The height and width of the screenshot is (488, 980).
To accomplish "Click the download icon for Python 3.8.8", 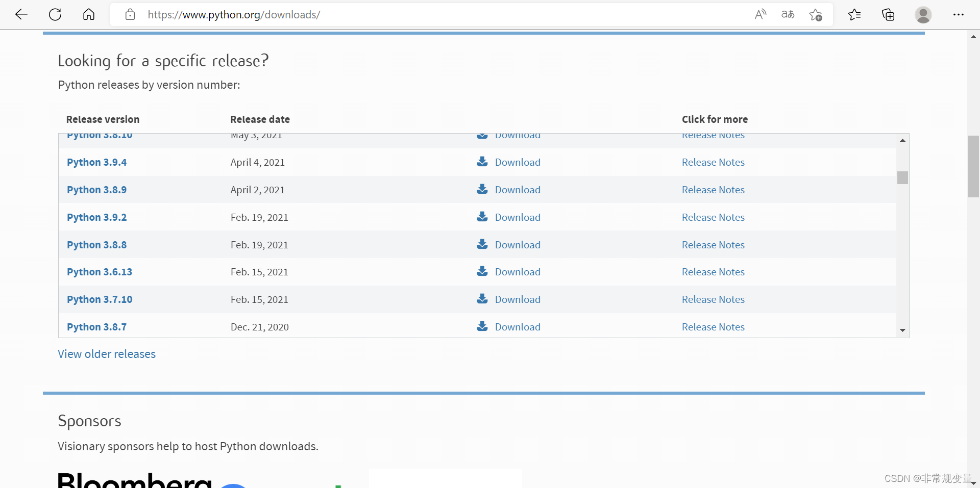I will (482, 244).
